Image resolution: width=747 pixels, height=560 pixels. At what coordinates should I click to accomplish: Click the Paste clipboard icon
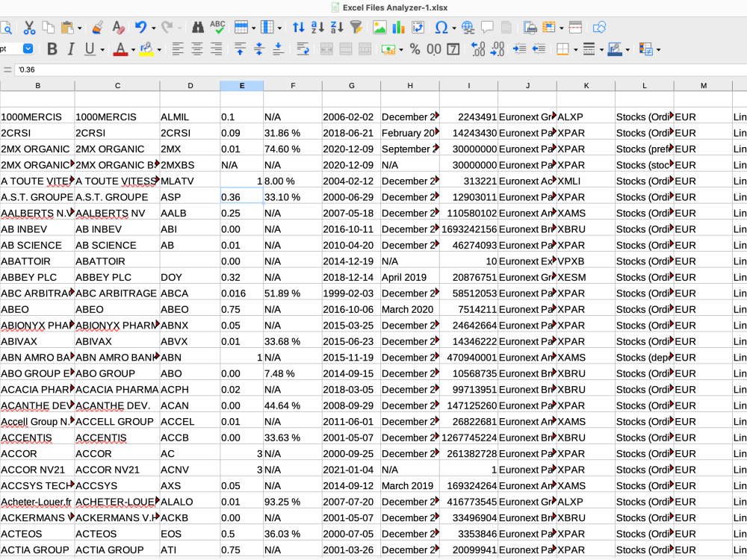pyautogui.click(x=67, y=28)
